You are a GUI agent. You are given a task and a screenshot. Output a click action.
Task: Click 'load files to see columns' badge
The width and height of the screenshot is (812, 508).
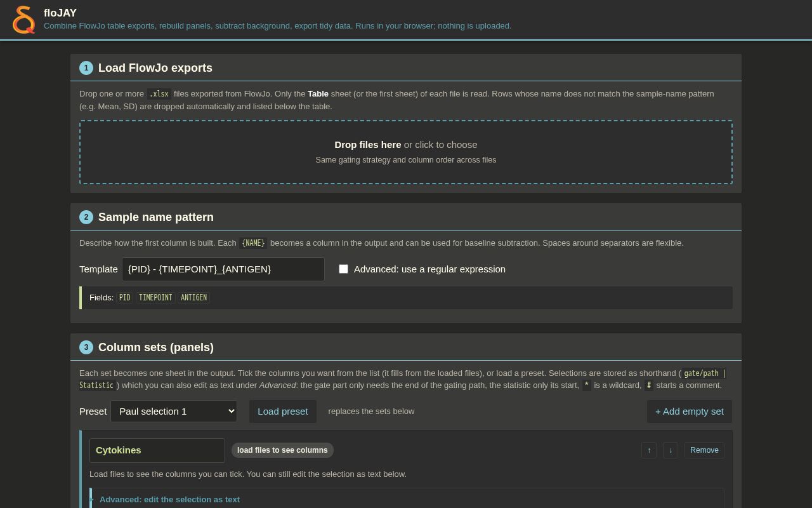[282, 450]
